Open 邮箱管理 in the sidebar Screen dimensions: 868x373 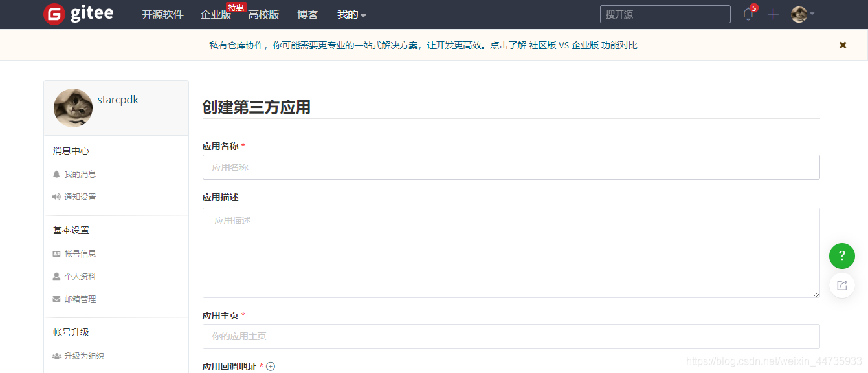(x=80, y=299)
